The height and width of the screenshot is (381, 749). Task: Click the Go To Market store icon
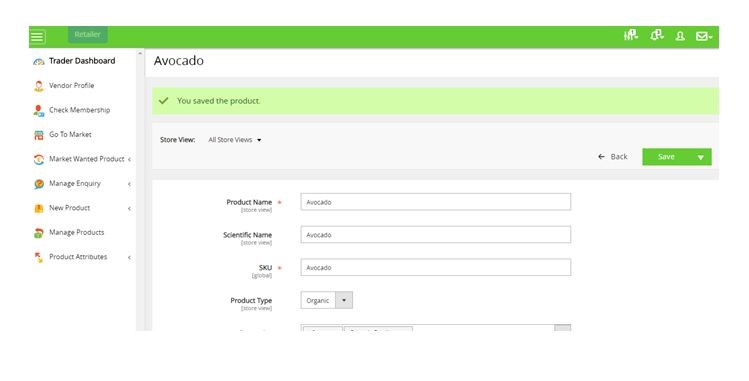(x=39, y=135)
